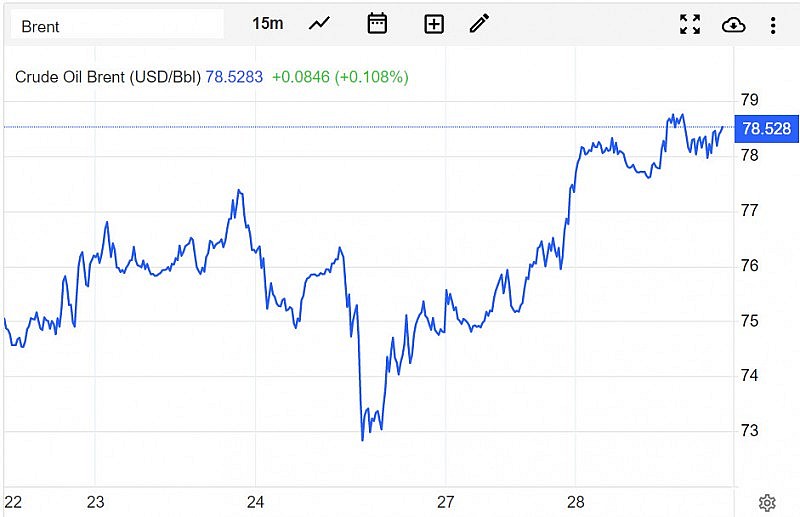Open the calendar date range picker
This screenshot has width=800, height=517.
(377, 24)
